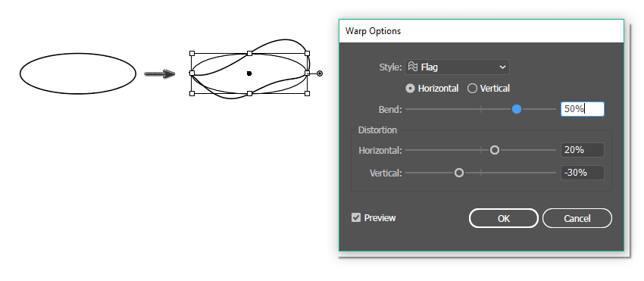
Task: Click the Flag style icon in dropdown
Action: click(x=413, y=67)
